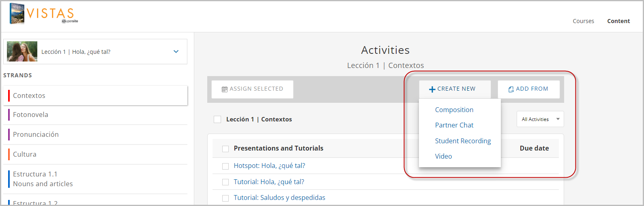Click the Vistas Supersite logo
The image size is (644, 206).
coord(44,14)
